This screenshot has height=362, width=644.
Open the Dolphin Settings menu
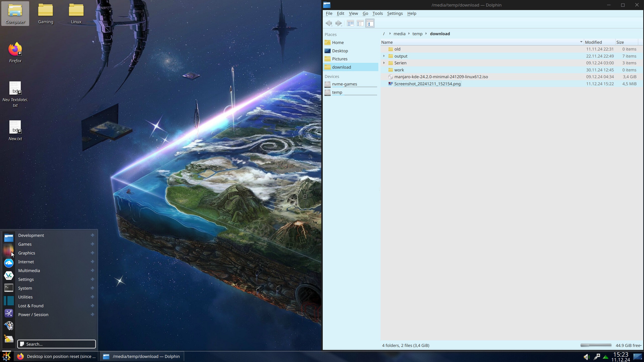pyautogui.click(x=395, y=13)
